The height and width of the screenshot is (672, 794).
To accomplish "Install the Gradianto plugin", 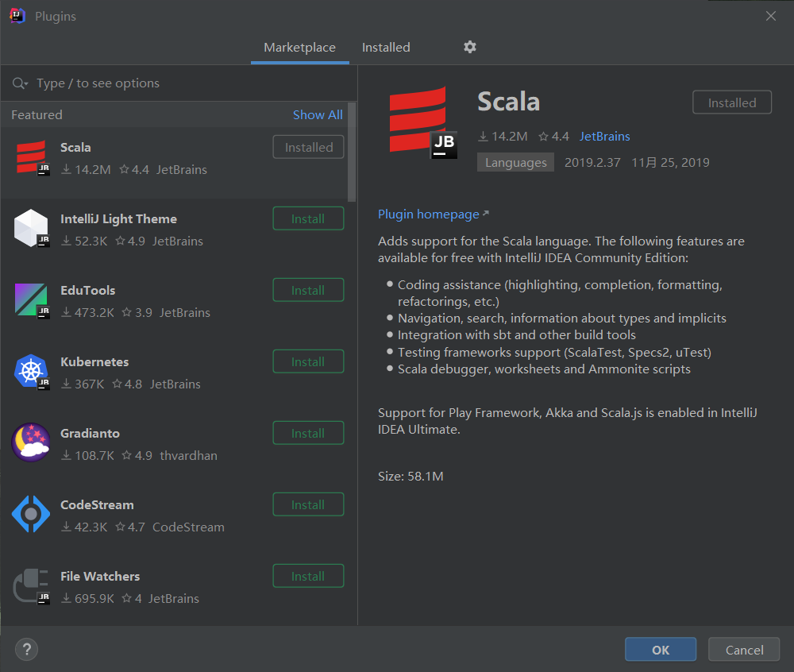I will pyautogui.click(x=308, y=433).
